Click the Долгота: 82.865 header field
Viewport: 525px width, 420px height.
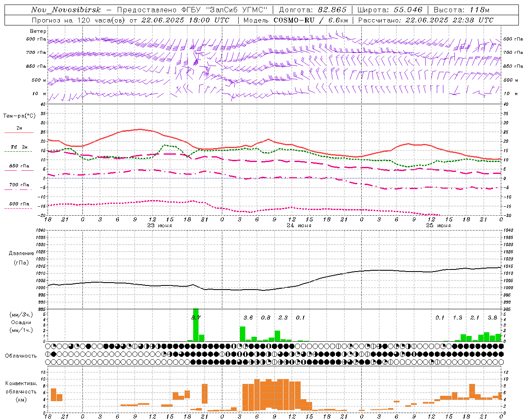click(313, 10)
